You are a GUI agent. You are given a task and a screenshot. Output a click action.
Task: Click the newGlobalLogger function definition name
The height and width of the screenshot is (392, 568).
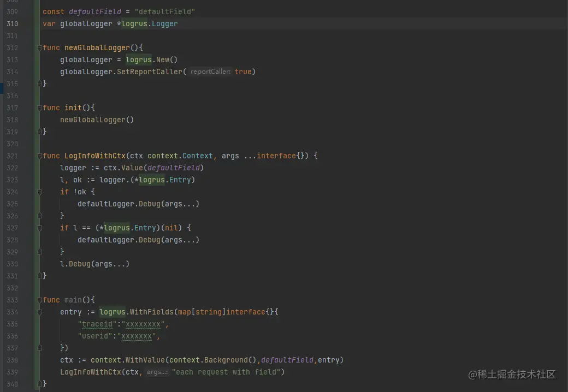coord(97,48)
